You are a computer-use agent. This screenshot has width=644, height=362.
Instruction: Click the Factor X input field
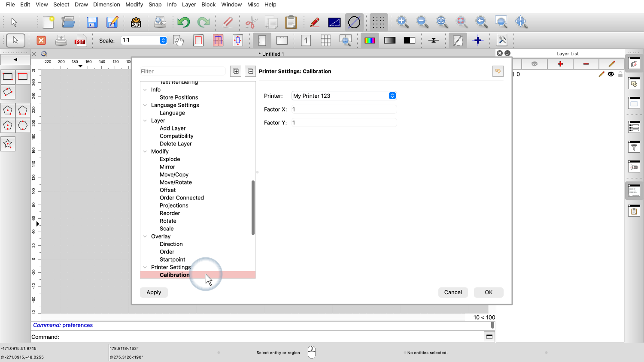click(x=343, y=109)
